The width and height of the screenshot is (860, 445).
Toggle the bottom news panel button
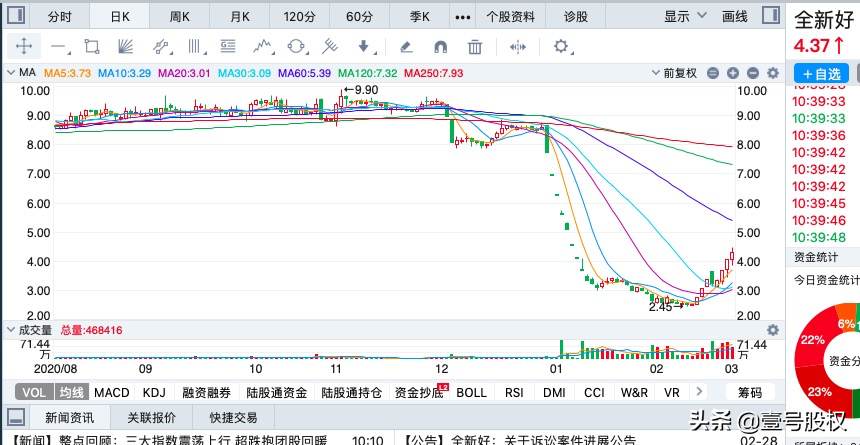tap(16, 417)
